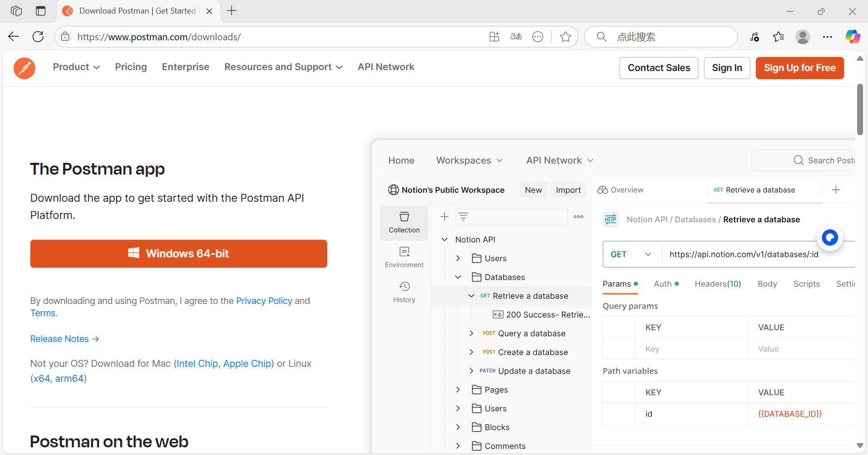Open the three-dot options in collections panel
The width and height of the screenshot is (868, 455).
pyautogui.click(x=579, y=217)
